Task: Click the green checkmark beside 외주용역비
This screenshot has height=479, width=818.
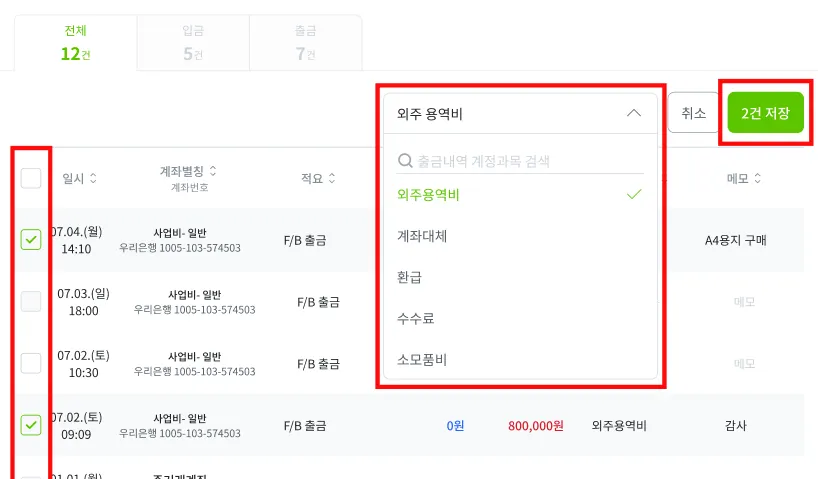Action: pos(634,195)
